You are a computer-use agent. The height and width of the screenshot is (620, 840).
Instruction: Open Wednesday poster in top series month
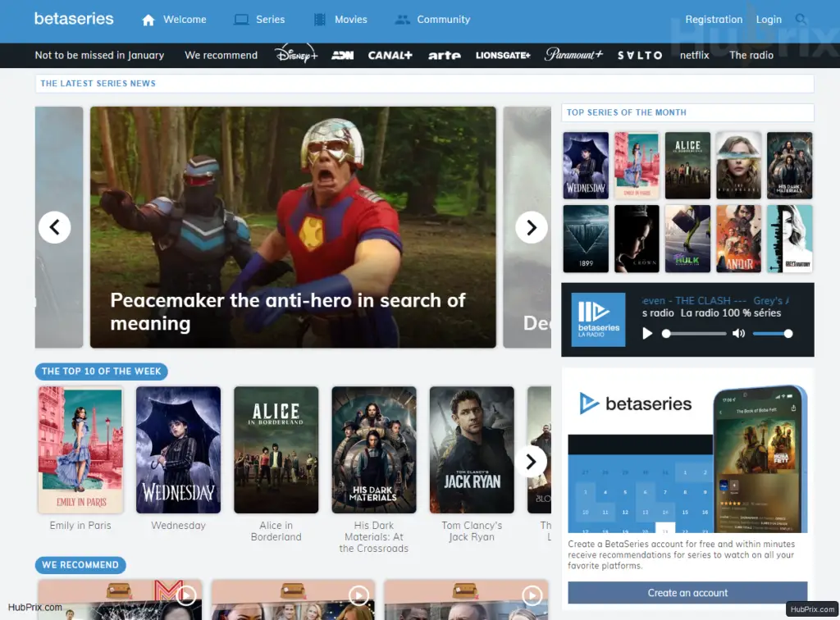tap(586, 166)
